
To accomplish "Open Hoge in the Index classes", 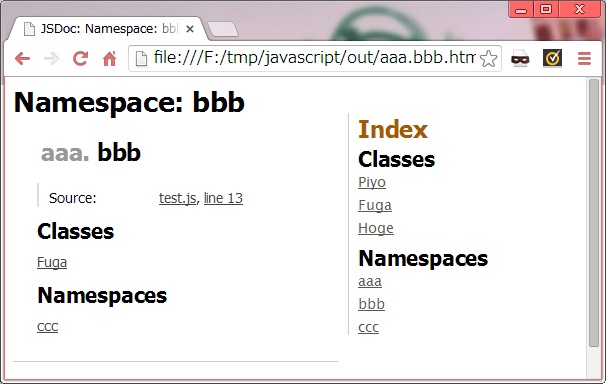I will coord(376,228).
